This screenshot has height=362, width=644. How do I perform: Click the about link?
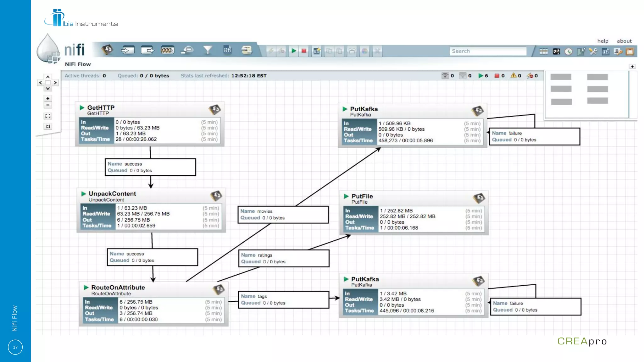click(624, 41)
